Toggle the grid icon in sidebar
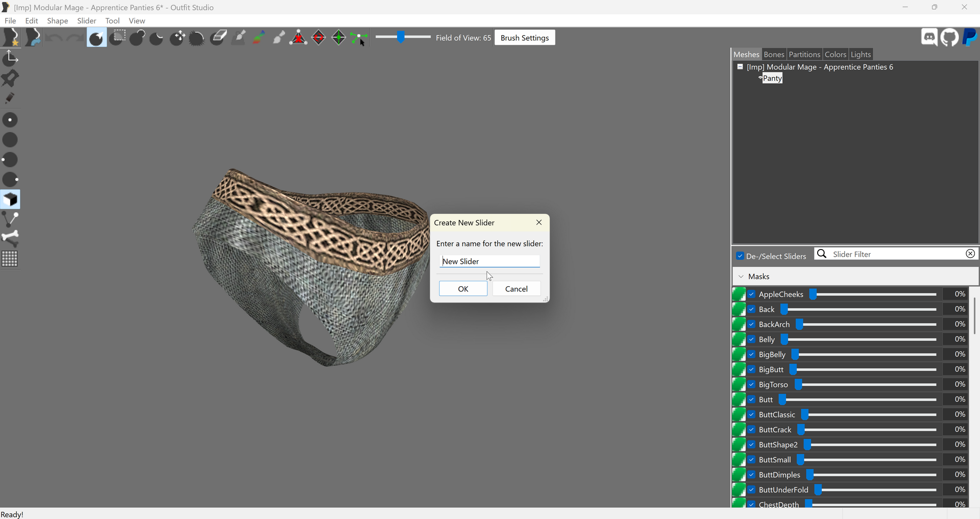The image size is (980, 519). pos(10,259)
